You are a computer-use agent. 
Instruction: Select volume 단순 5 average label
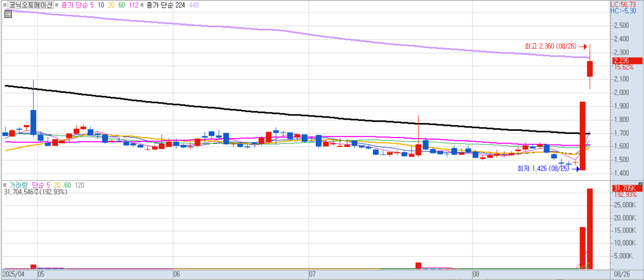tap(41, 185)
